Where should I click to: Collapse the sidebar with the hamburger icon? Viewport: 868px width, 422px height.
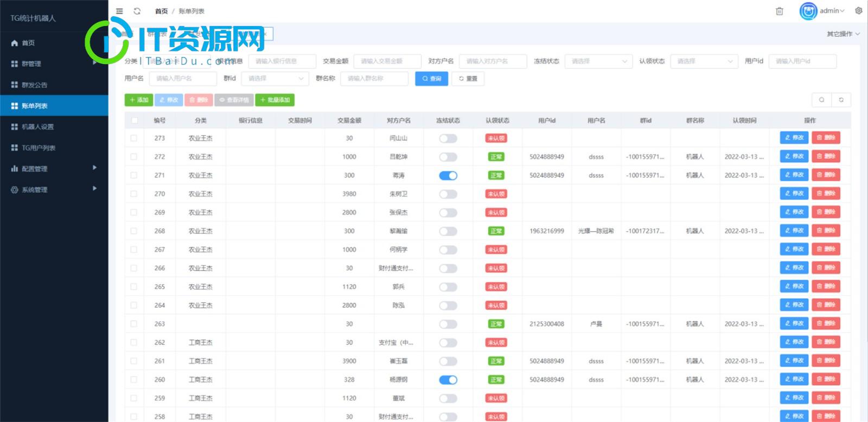point(119,11)
